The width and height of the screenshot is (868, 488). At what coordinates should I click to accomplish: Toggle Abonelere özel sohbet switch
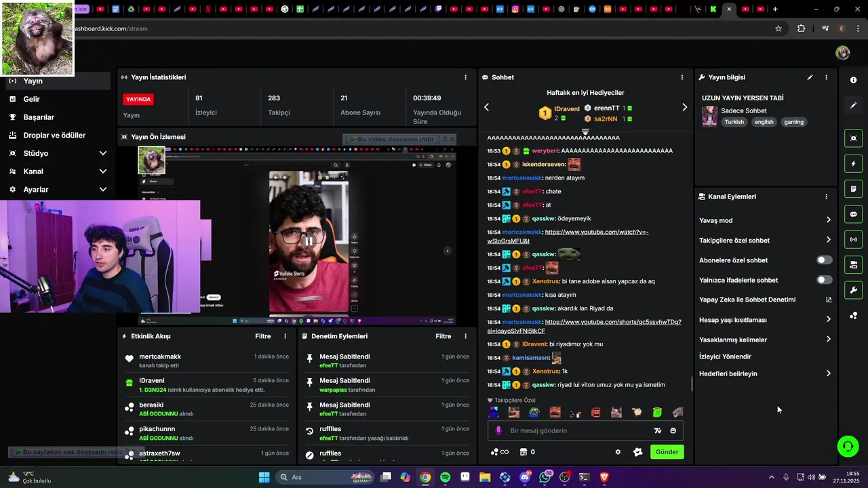(824, 260)
